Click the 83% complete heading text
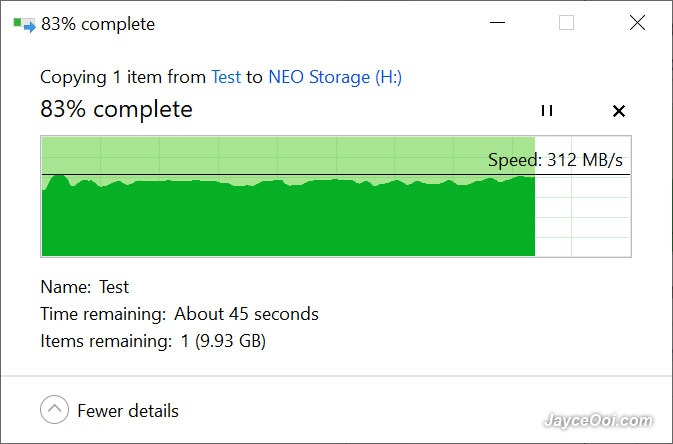The height and width of the screenshot is (444, 673). click(116, 109)
